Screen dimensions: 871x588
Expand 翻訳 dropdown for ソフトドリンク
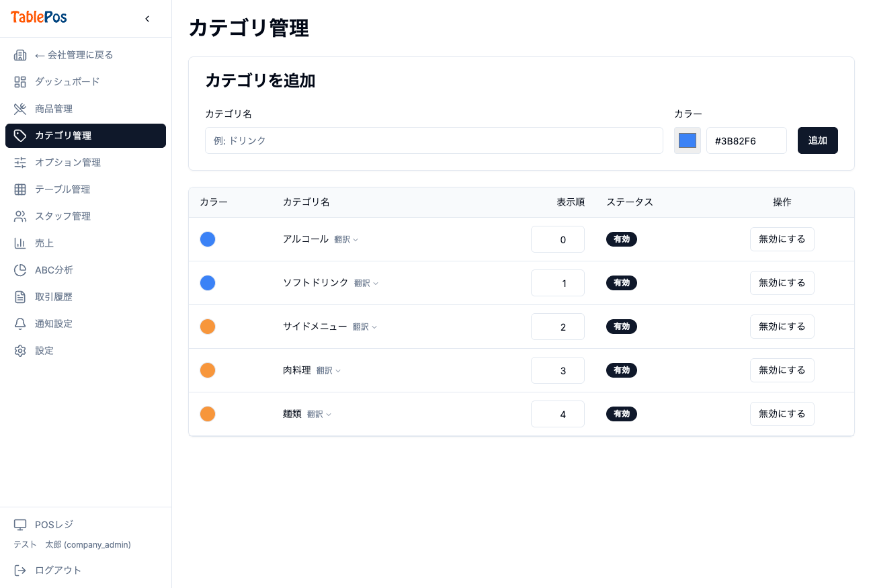click(366, 284)
